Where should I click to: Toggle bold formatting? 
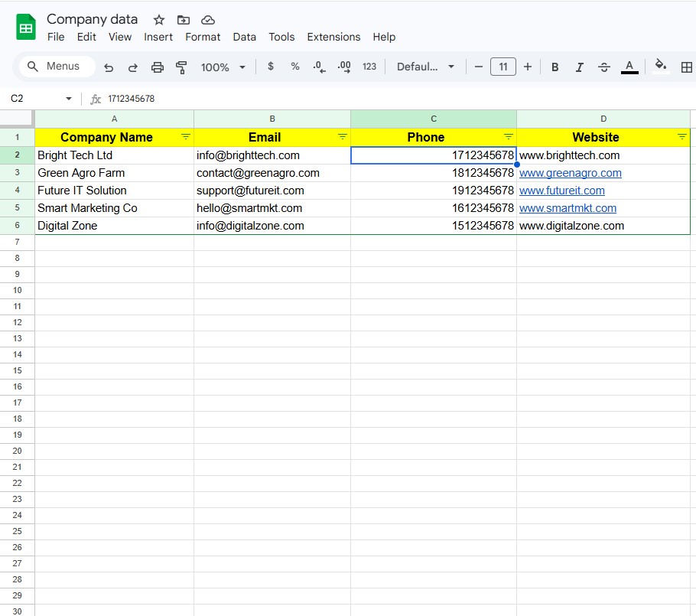click(555, 67)
